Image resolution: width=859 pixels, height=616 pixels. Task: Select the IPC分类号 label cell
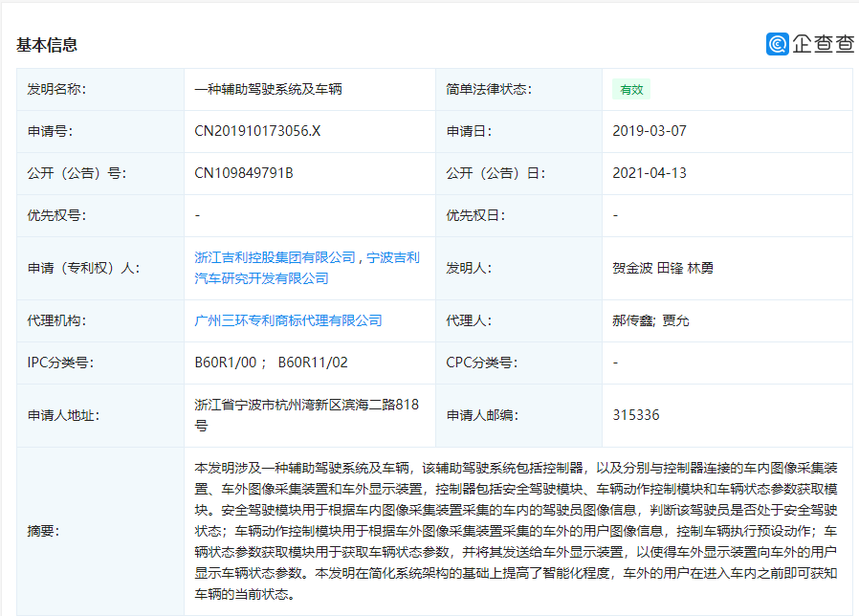(x=100, y=363)
